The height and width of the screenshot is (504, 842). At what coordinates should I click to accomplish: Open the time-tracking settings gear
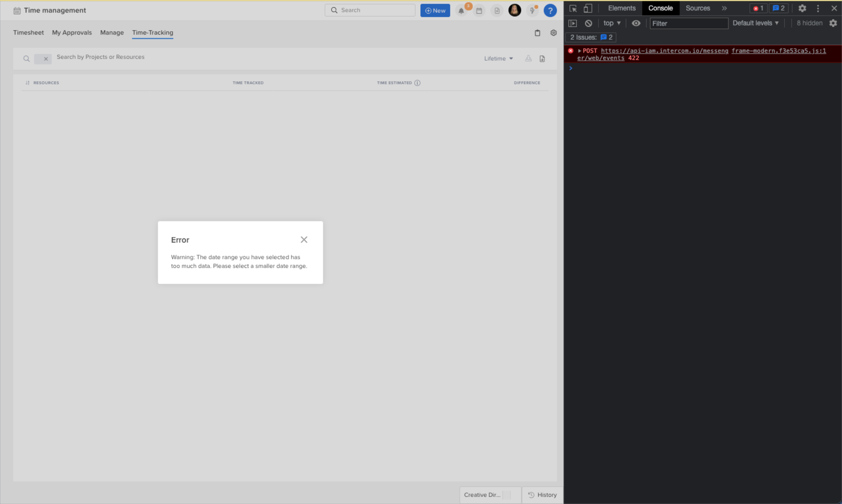point(553,33)
